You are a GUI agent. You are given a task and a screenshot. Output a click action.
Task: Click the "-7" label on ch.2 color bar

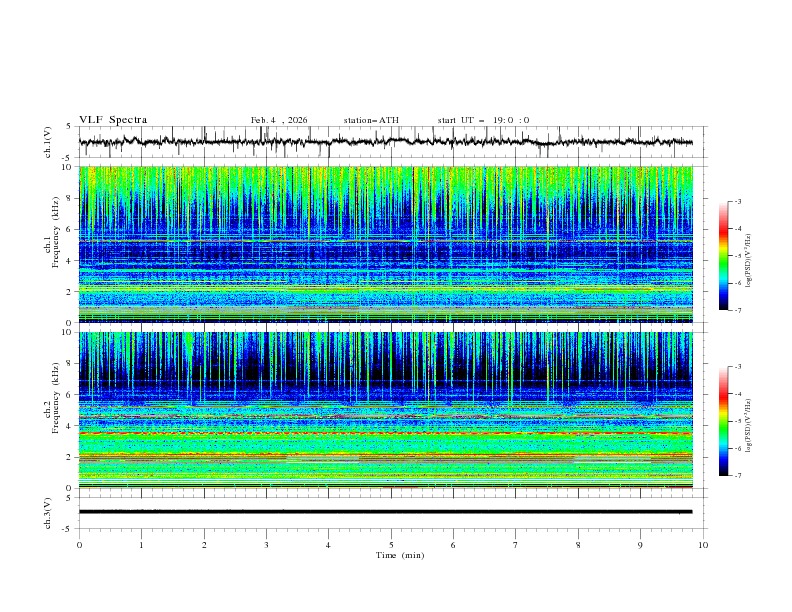point(738,475)
